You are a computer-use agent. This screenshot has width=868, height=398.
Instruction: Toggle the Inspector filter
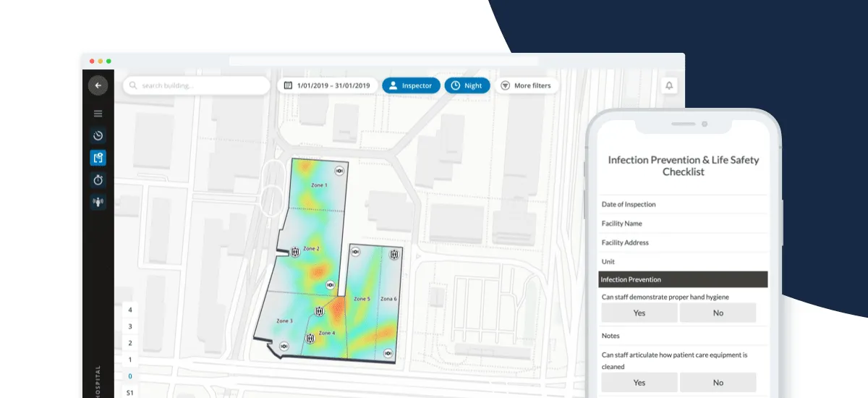[411, 85]
